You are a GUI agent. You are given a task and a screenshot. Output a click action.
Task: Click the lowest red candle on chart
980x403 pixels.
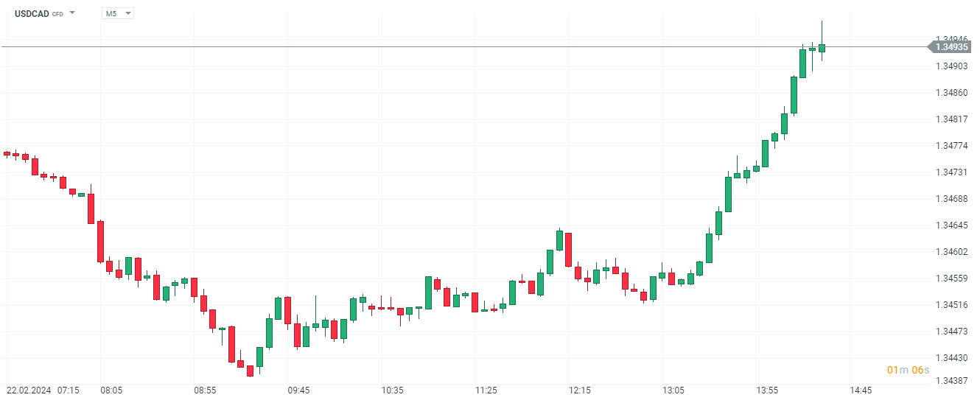pyautogui.click(x=250, y=371)
